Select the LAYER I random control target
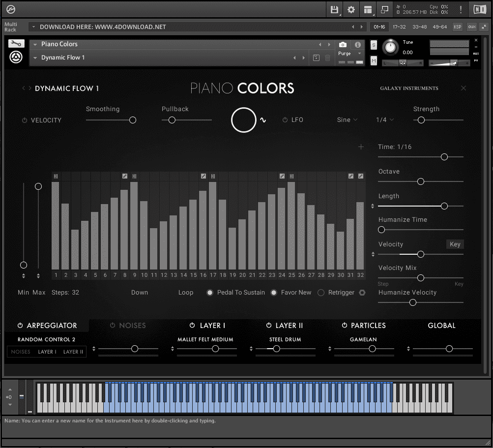Screen dimensions: 493x448 47,352
